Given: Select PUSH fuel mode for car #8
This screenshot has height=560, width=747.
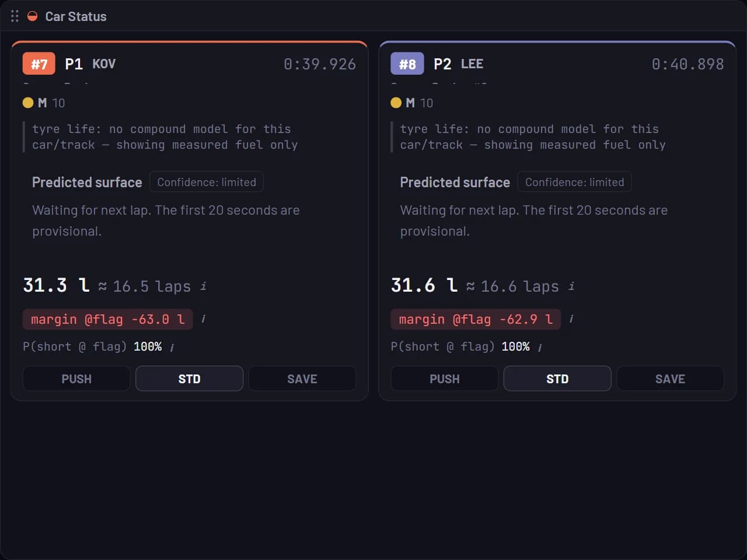Looking at the screenshot, I should (x=445, y=379).
